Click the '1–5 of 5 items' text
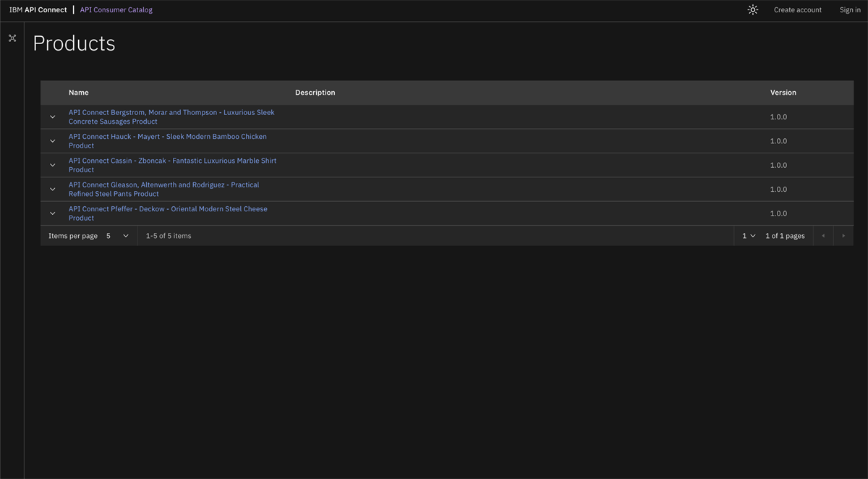 click(169, 236)
